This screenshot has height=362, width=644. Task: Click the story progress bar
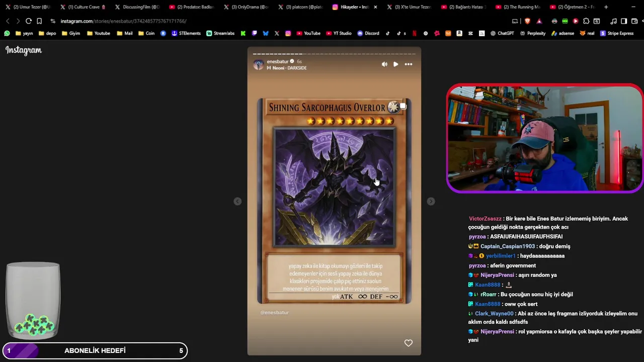click(334, 53)
